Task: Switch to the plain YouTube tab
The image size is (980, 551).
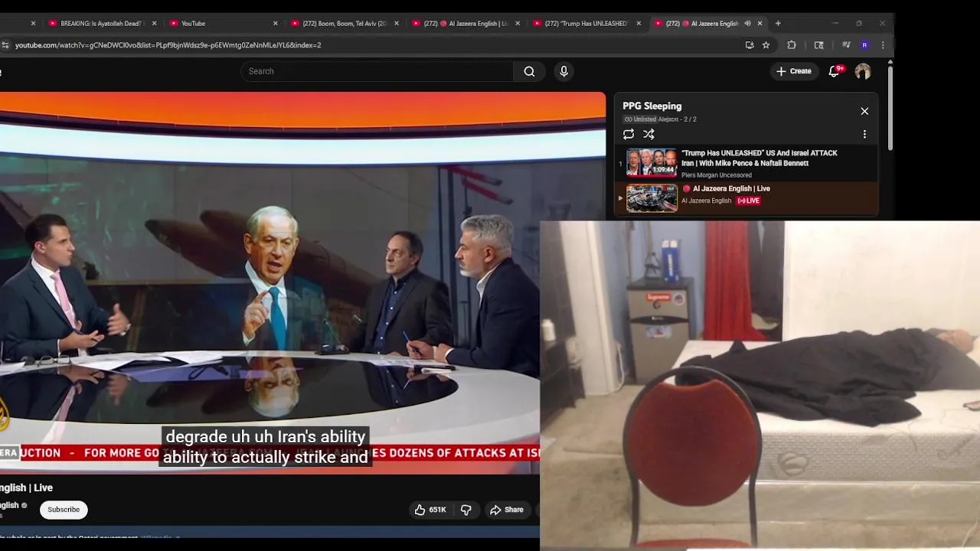Action: click(x=222, y=23)
